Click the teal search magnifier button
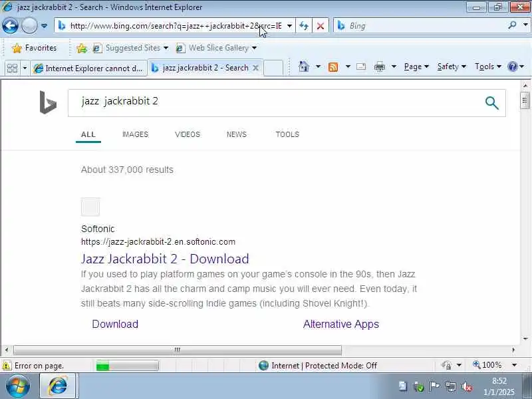 (492, 103)
